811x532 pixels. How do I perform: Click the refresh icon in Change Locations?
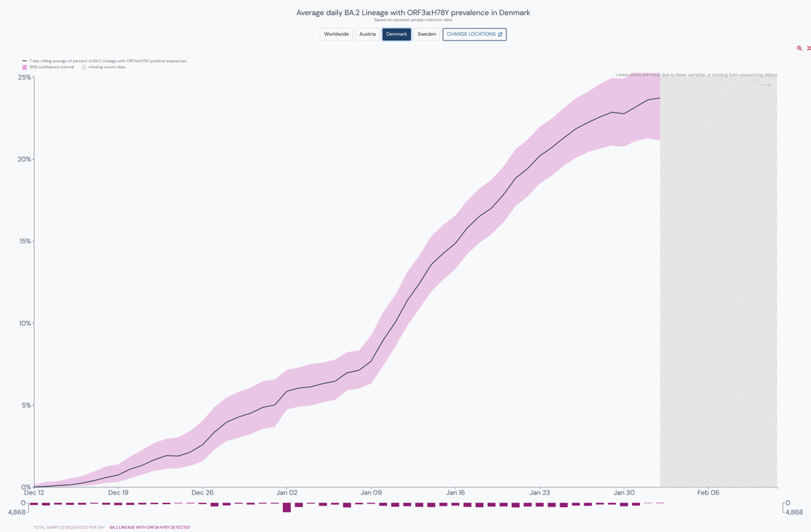pos(500,34)
